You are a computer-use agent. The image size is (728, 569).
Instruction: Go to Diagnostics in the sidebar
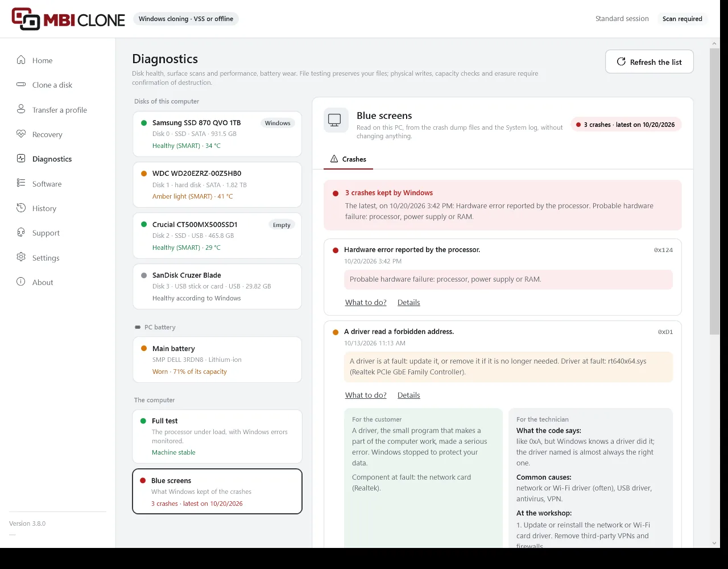tap(52, 159)
